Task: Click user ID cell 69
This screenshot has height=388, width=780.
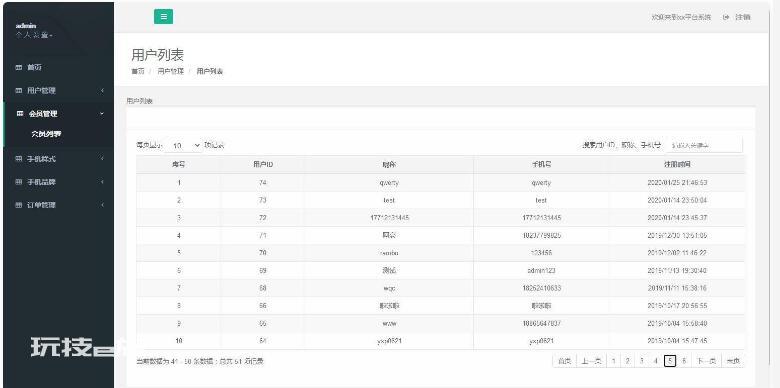Action: tap(263, 271)
